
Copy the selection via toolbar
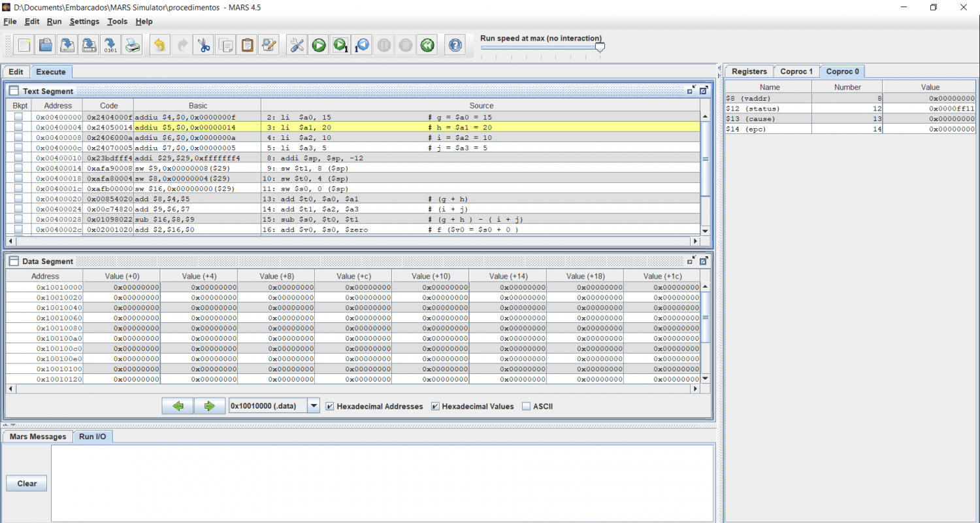pyautogui.click(x=225, y=45)
